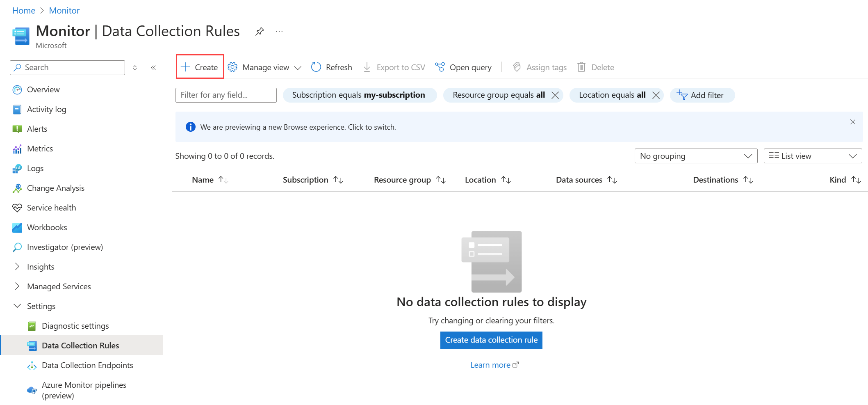This screenshot has height=405, width=868.
Task: Remove the Resource group filter
Action: 555,95
